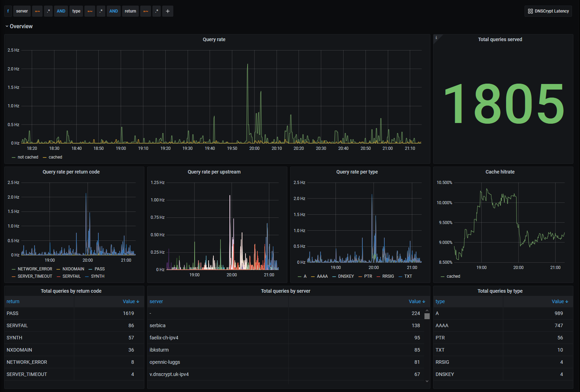The width and height of the screenshot is (580, 392).
Task: Toggle the 'not cached' legend series
Action: [28, 157]
